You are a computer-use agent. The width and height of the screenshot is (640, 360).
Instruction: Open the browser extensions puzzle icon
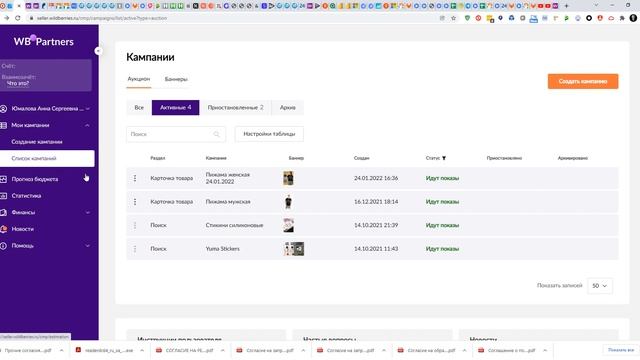coord(622,18)
